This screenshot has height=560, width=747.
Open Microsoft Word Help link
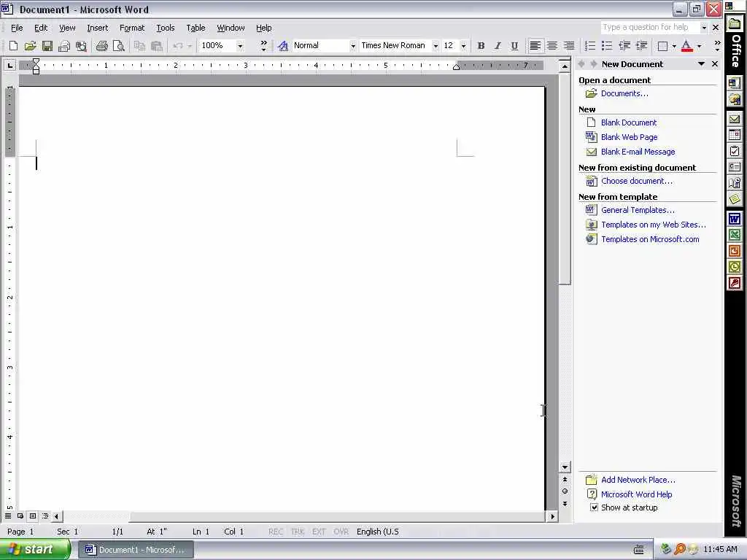tap(636, 494)
